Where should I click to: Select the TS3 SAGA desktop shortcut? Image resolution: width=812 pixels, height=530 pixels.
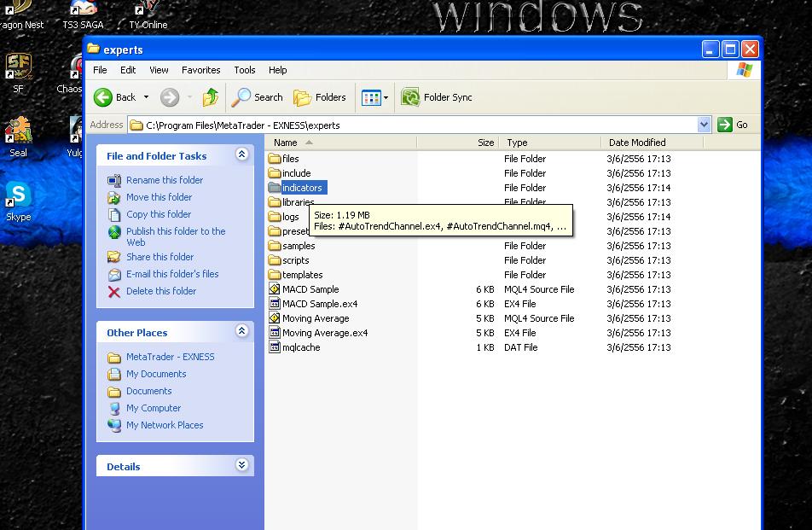[83, 15]
